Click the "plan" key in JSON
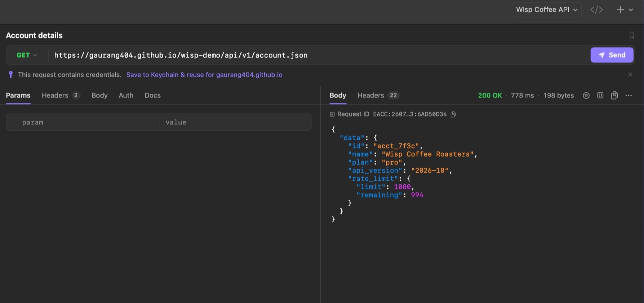Viewport: 644px width, 303px height. (360, 162)
